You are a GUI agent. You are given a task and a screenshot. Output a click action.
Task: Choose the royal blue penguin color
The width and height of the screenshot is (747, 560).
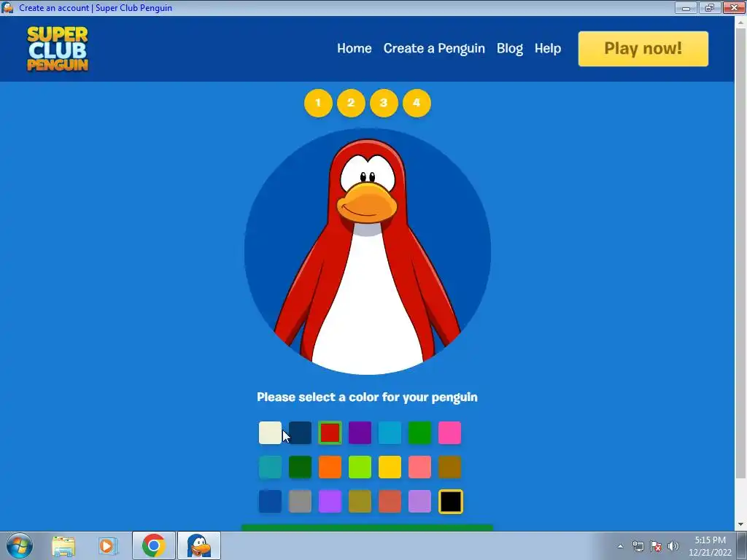tap(270, 502)
